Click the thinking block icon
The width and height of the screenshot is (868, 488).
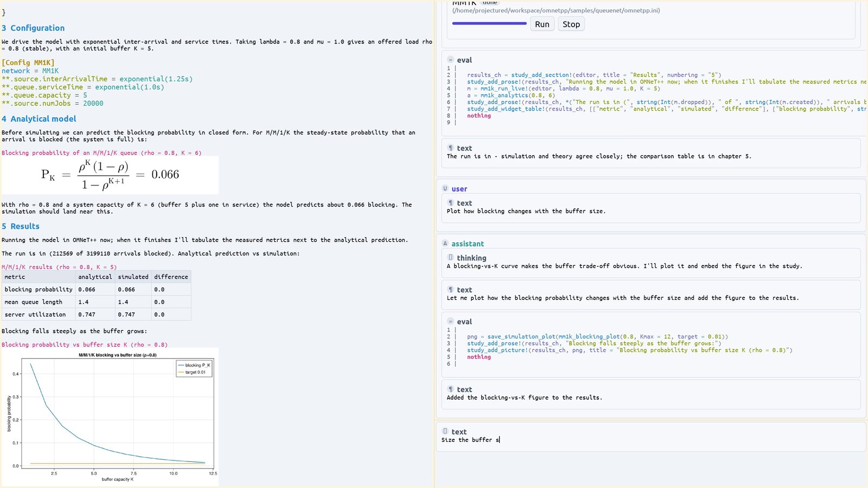(x=450, y=258)
